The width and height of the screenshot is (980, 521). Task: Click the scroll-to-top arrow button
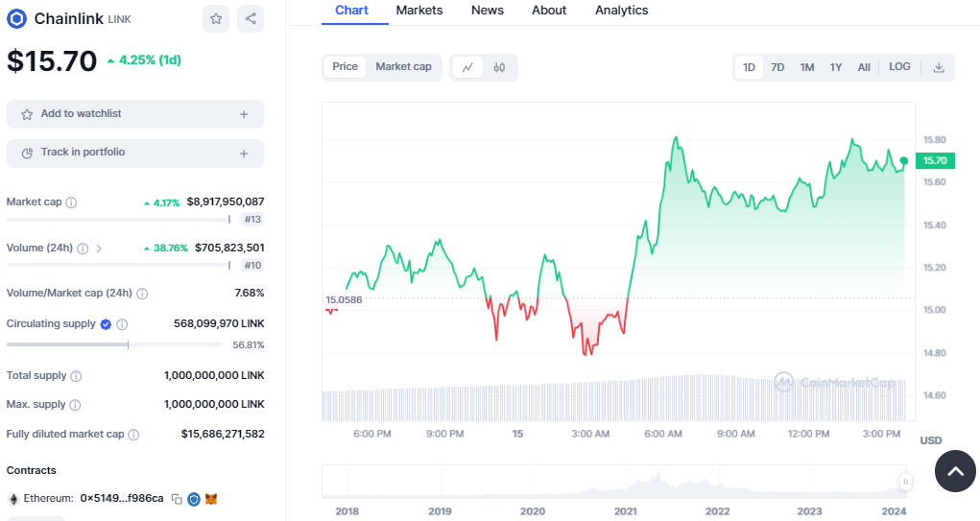955,471
